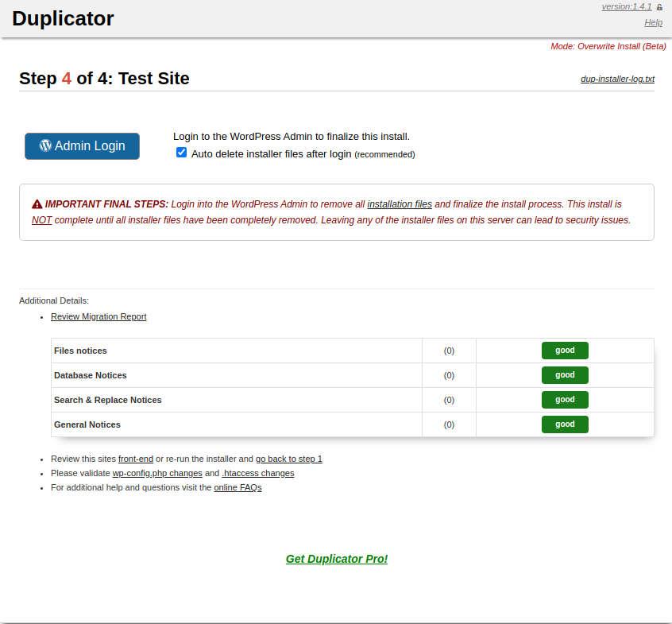Open the version:1.4.1 link
Screen dimensions: 672x624
tap(626, 6)
